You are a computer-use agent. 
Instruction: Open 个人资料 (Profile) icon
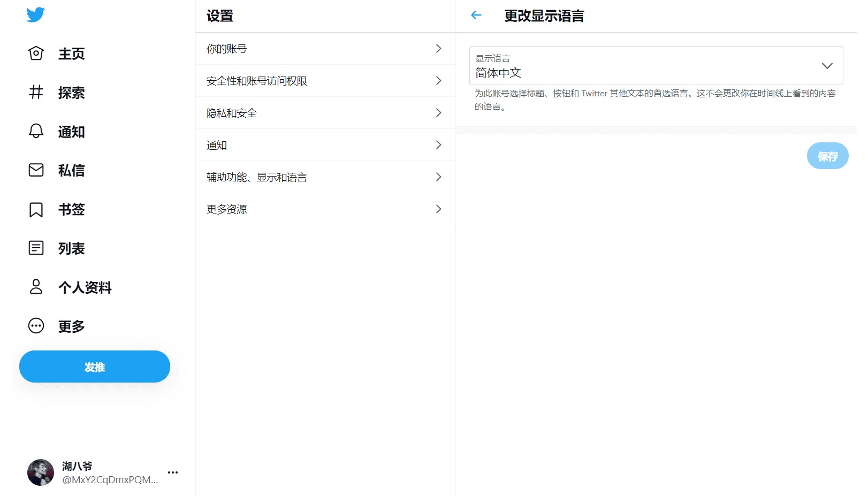coord(35,287)
